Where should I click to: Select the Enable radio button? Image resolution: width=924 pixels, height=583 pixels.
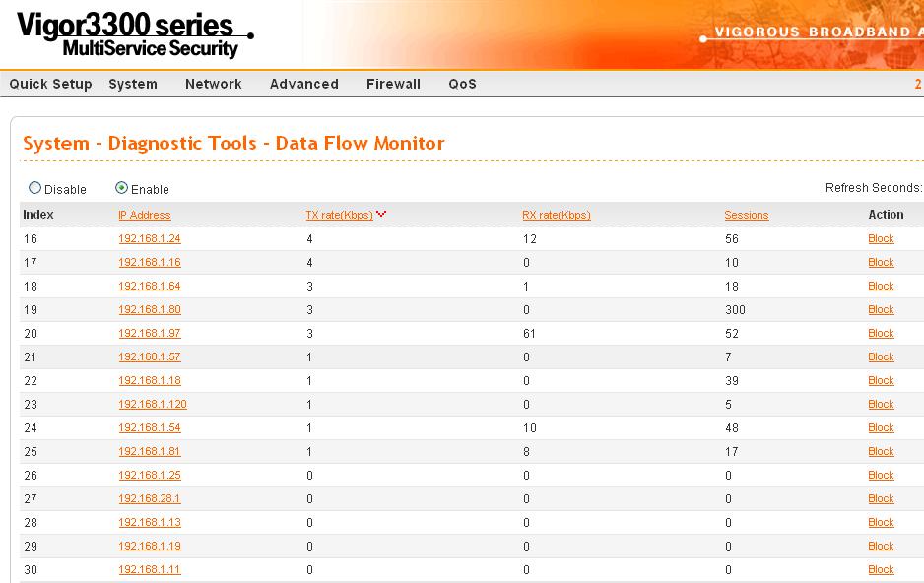click(x=122, y=188)
